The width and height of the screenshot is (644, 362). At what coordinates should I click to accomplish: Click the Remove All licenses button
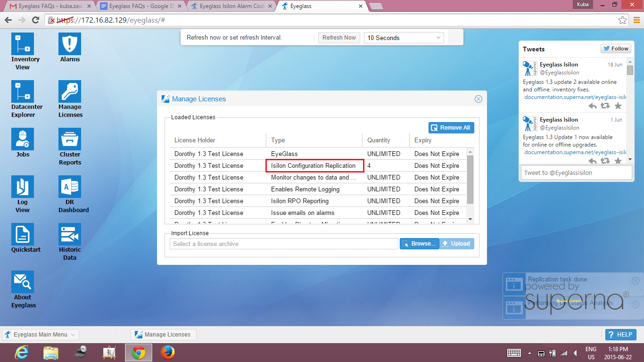[451, 128]
